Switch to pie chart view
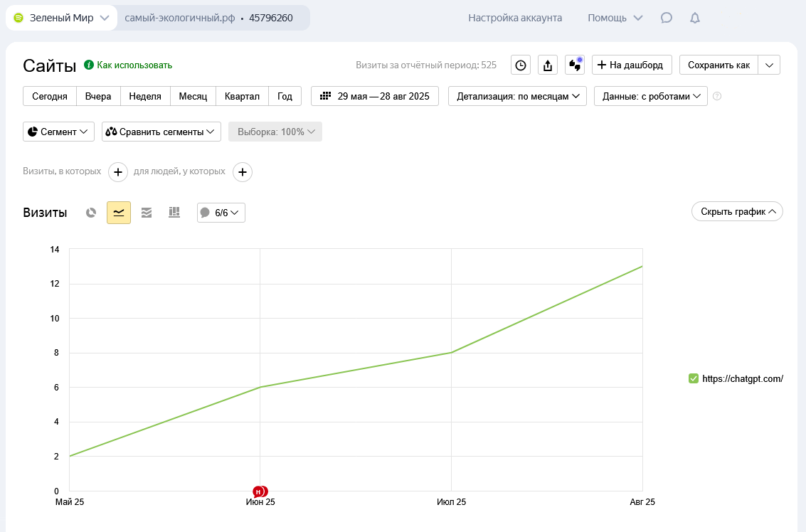 tap(91, 213)
